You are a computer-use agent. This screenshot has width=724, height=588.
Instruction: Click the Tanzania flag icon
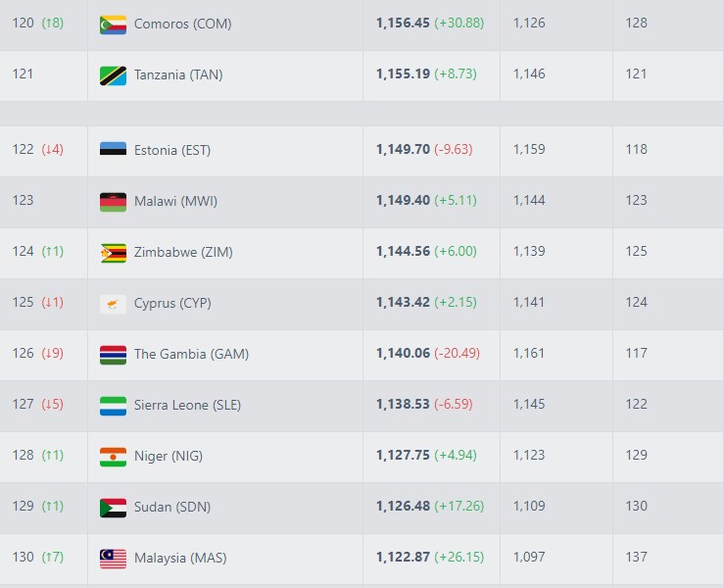(x=113, y=74)
